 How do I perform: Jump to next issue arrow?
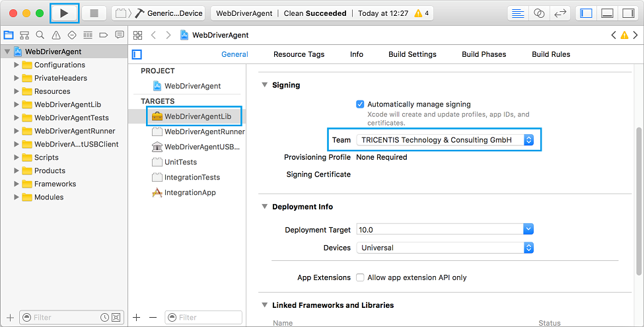click(x=635, y=35)
